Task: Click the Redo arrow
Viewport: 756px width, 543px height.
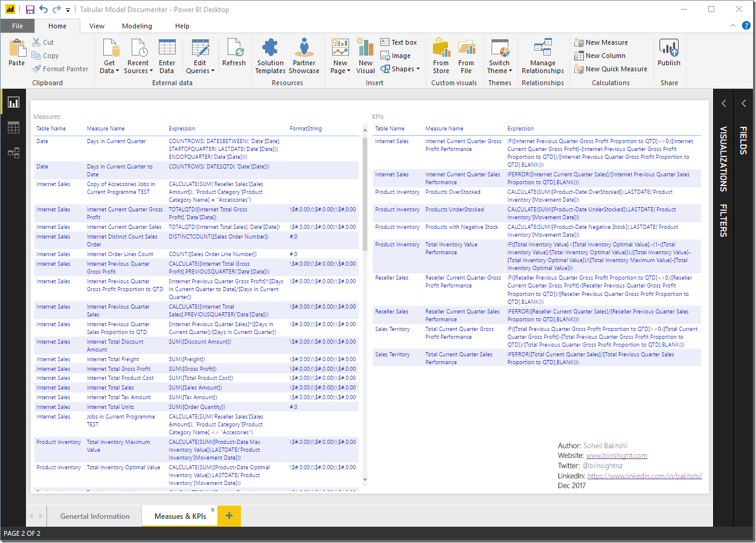Action: [x=57, y=10]
